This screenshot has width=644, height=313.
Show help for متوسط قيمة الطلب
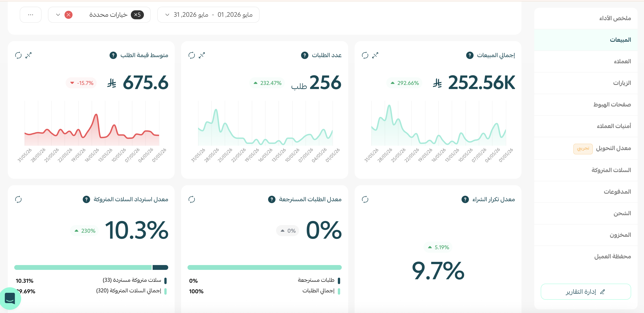(x=113, y=55)
